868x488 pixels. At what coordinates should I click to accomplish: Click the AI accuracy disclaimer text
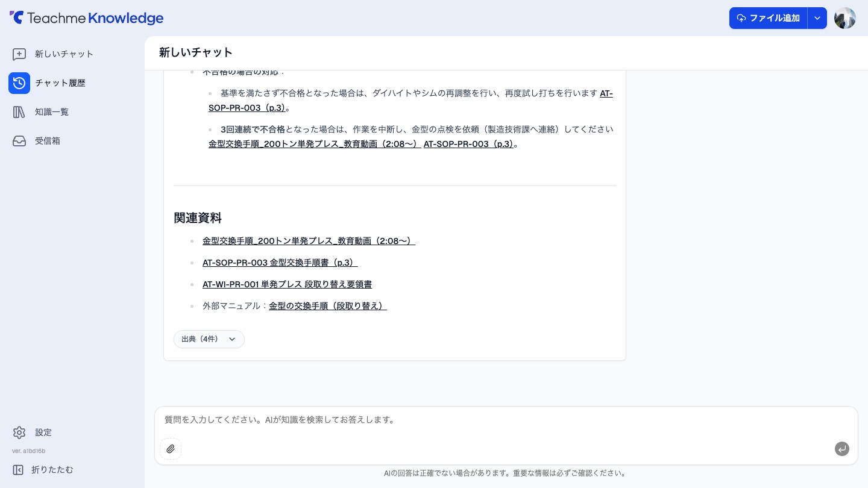(x=505, y=474)
